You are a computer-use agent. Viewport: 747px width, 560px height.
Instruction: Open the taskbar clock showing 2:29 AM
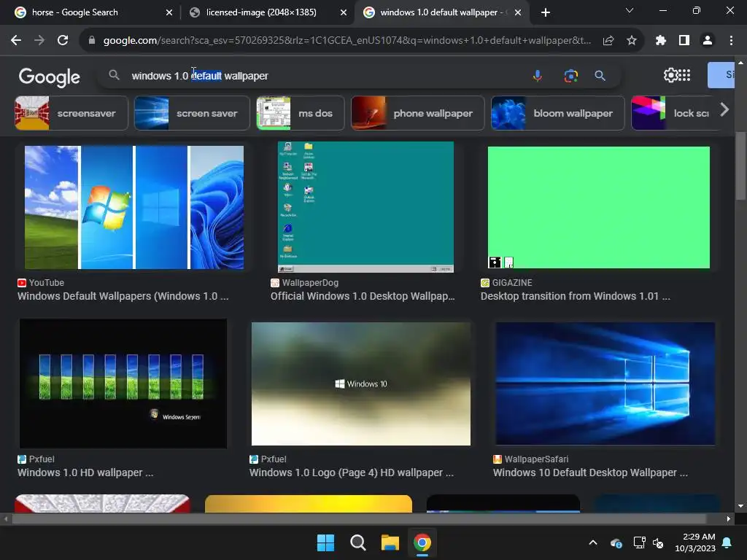695,542
